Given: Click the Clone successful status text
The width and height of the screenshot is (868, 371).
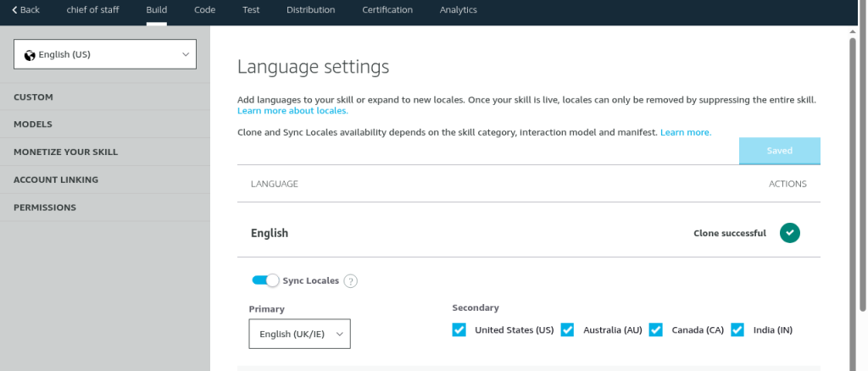Looking at the screenshot, I should 730,233.
